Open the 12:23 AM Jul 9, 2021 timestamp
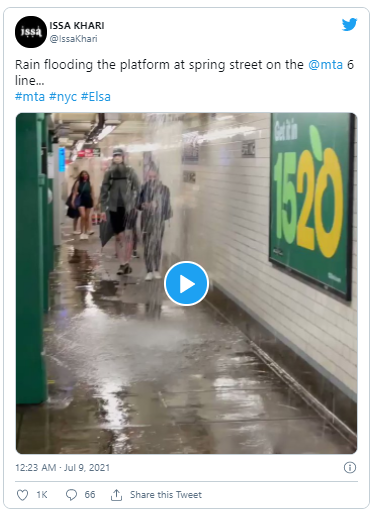386x516 pixels. [62, 468]
